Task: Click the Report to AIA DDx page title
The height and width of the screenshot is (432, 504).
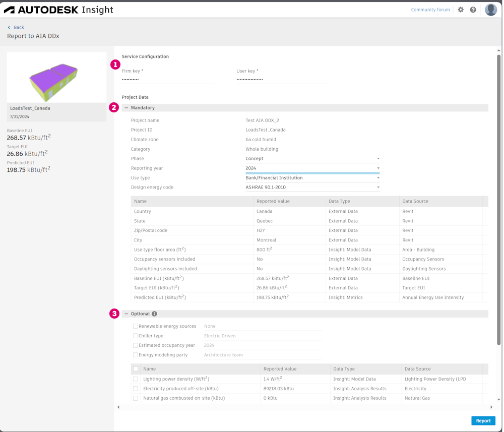Action: coord(33,36)
